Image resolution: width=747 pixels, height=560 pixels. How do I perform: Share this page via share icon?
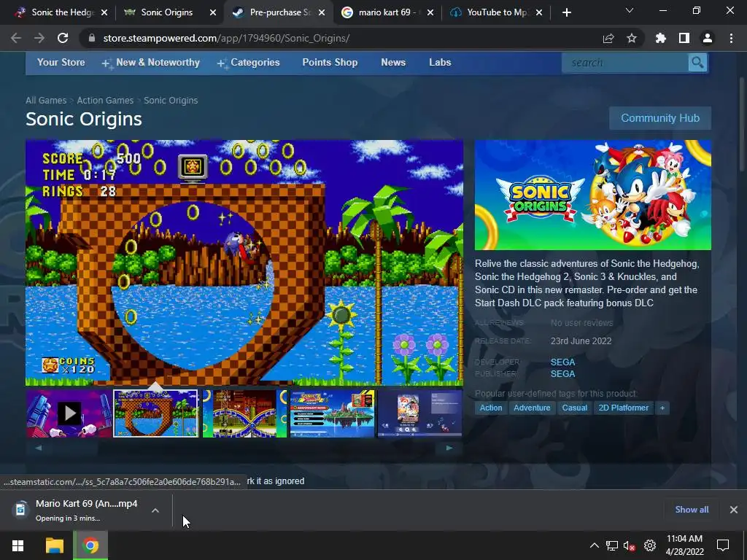click(608, 38)
